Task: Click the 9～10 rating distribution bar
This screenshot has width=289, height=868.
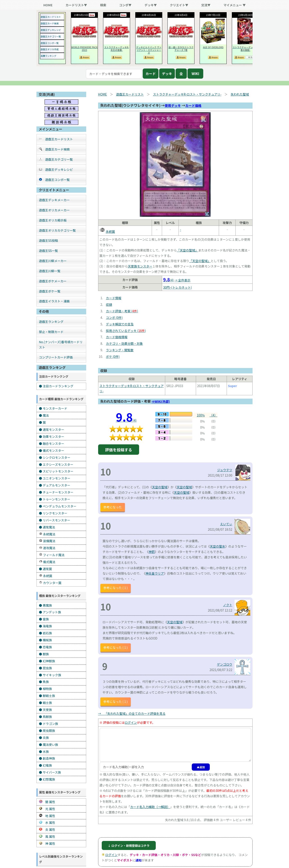Action: pyautogui.click(x=181, y=414)
